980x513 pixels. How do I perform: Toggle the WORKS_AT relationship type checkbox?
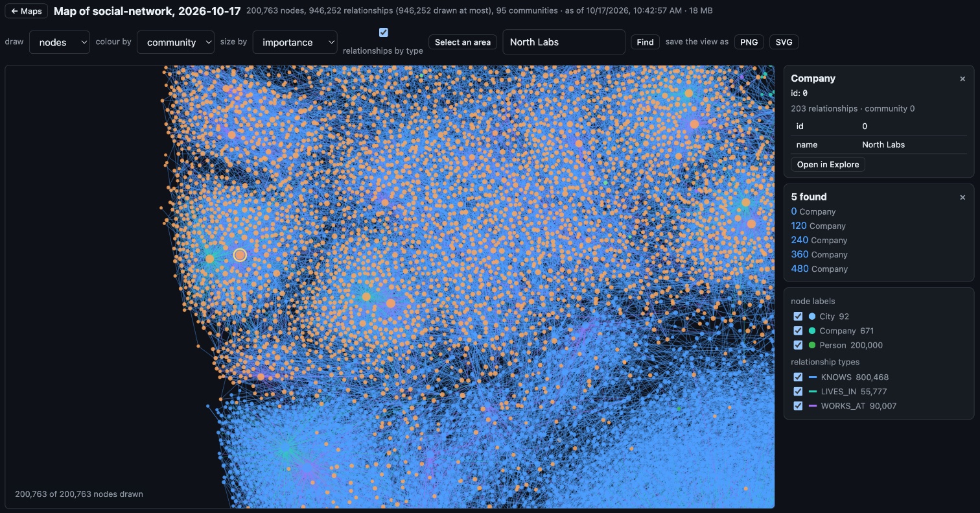(798, 406)
